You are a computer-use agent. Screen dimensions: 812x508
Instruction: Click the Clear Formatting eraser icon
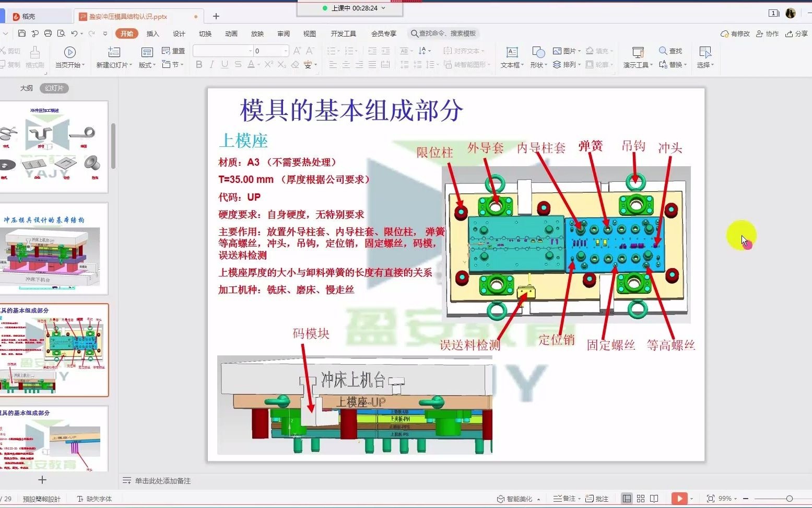[x=295, y=64]
